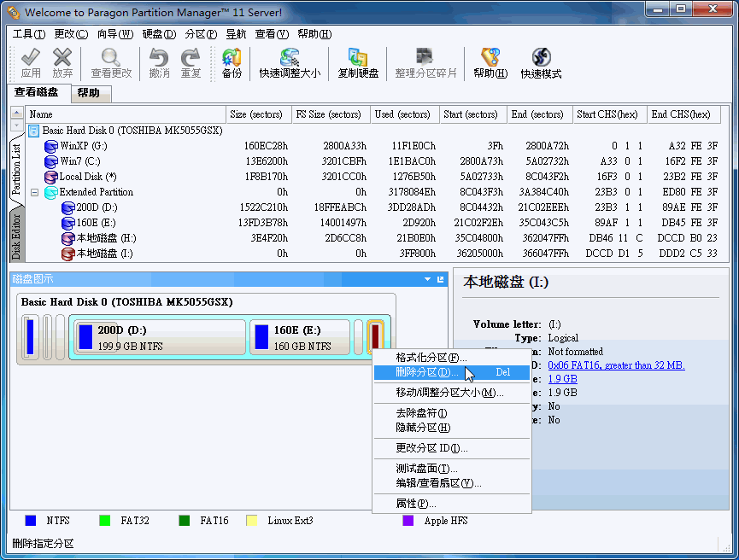Viewport: 739px width, 560px height.
Task: Click the Name column header
Action: (126, 114)
